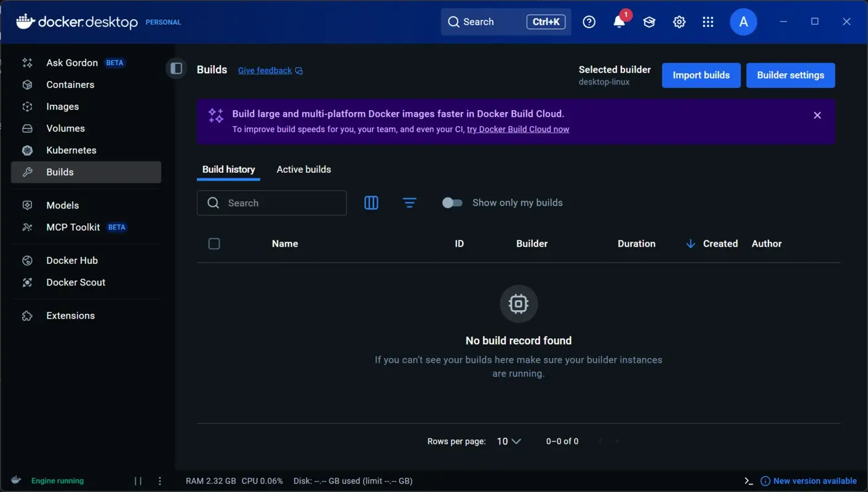Click the global Search field
Viewport: 868px width, 492px height.
(x=492, y=22)
